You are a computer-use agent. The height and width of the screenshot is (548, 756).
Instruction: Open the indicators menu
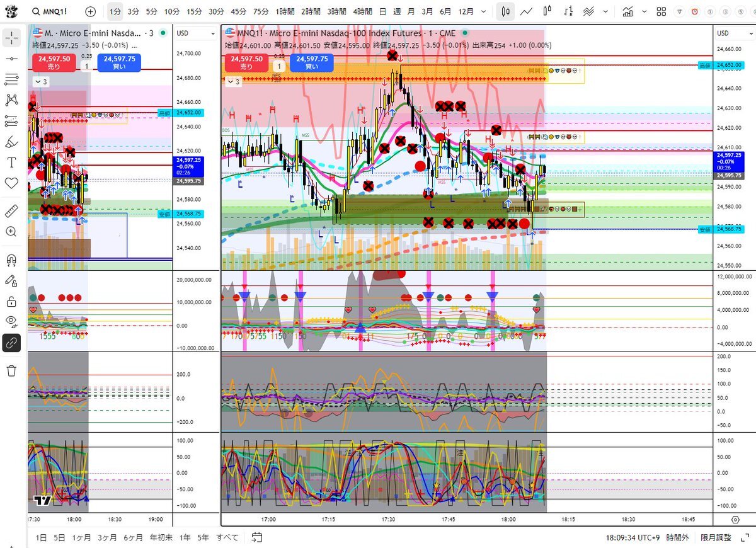click(x=627, y=11)
